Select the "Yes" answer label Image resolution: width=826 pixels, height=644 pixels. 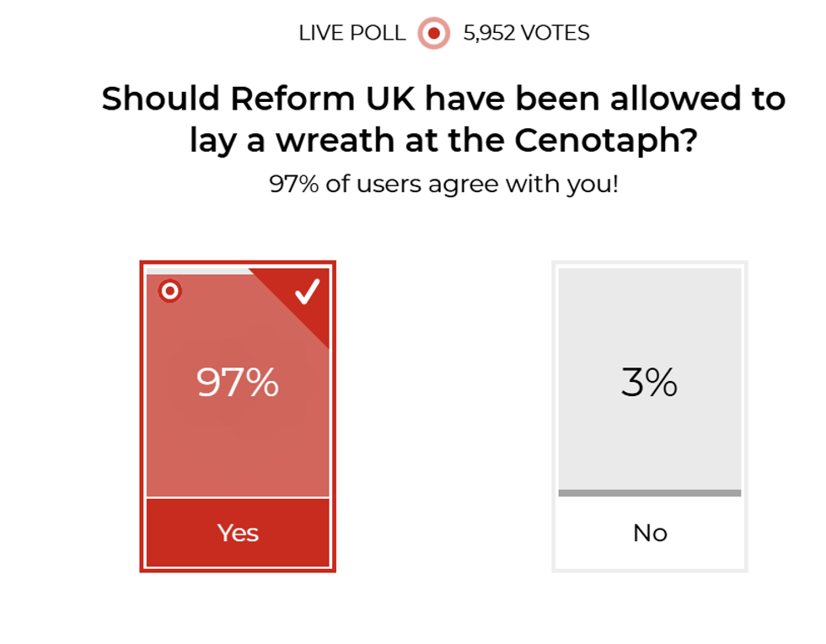(238, 533)
